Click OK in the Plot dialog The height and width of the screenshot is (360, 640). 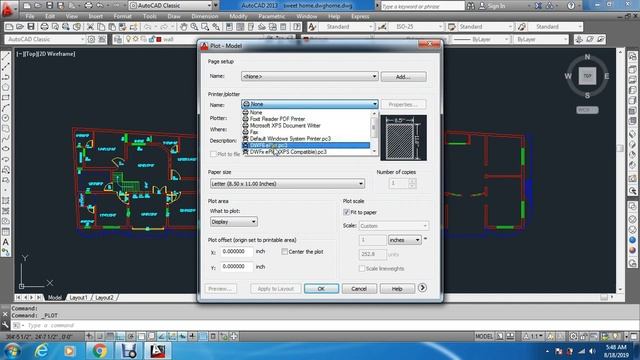(321, 289)
